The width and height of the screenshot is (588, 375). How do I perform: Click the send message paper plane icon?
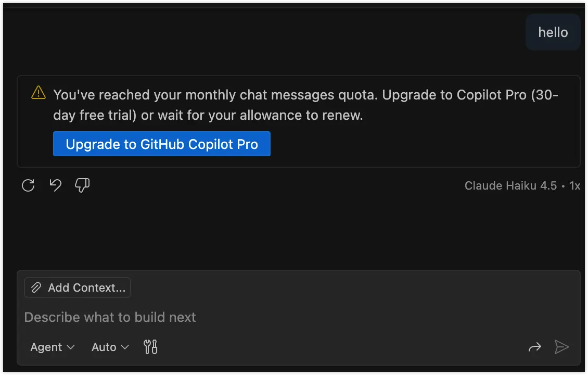[x=561, y=347]
